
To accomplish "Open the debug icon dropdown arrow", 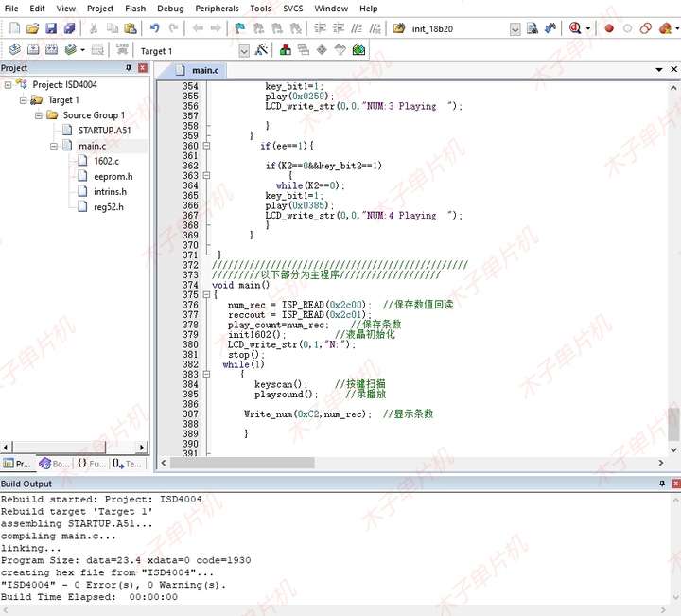I will coord(588,28).
